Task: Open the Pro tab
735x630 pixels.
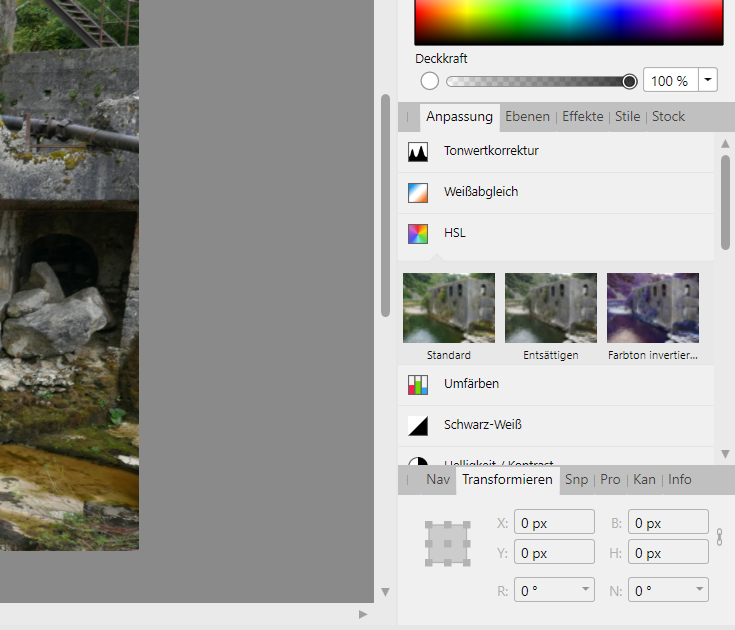Action: pos(610,480)
